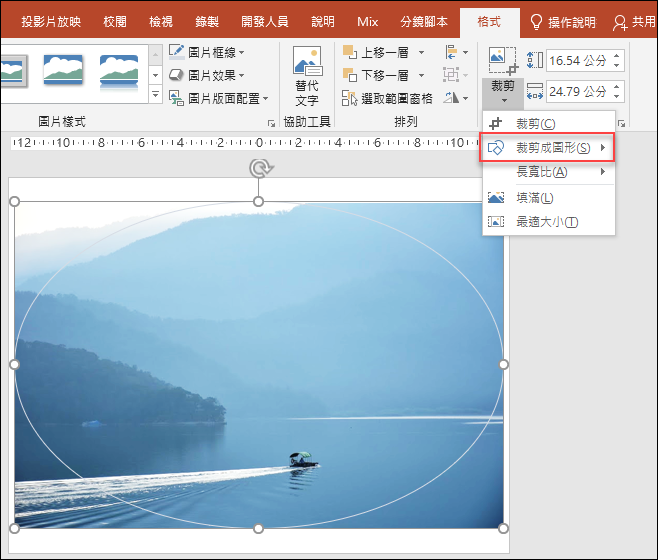The image size is (658, 560).
Task: Expand the 下移一層 dropdown arrow
Action: pyautogui.click(x=421, y=76)
